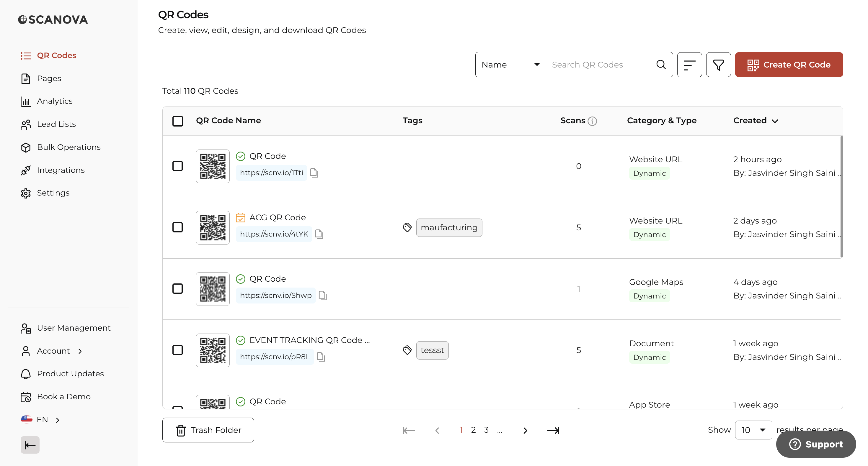Open Integrations from the sidebar
The image size is (868, 466).
coord(61,170)
